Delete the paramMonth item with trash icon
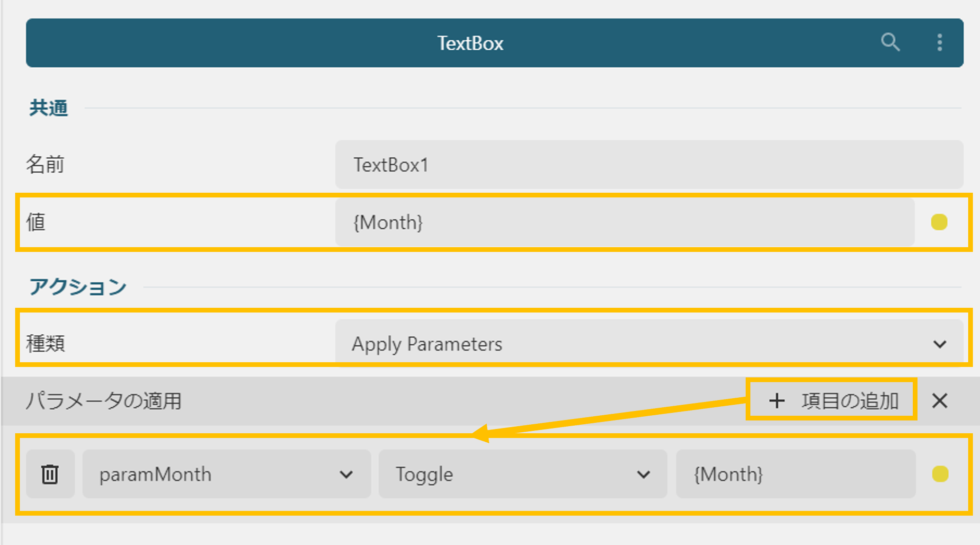This screenshot has height=545, width=980. [50, 474]
